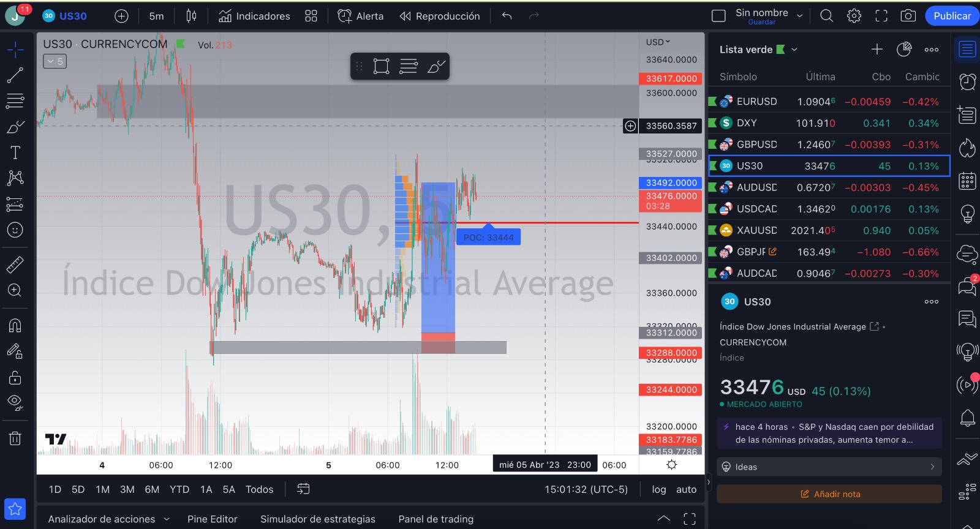Lock all drawing tools

[x=15, y=377]
